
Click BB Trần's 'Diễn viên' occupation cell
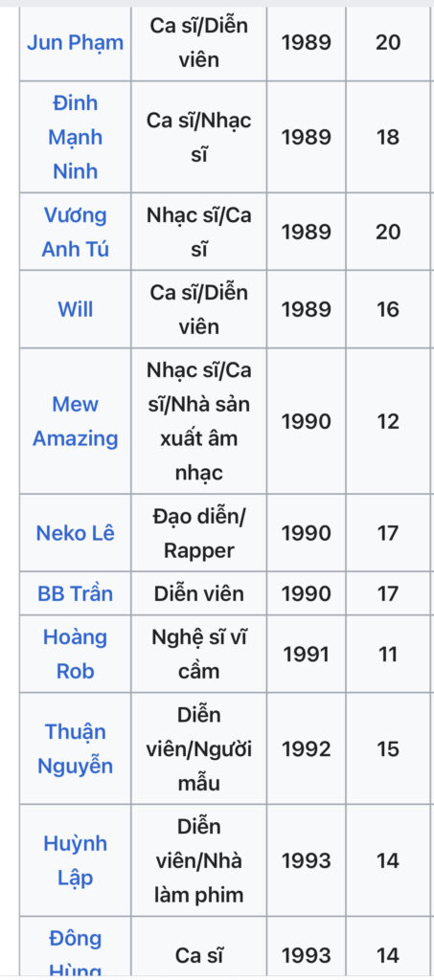pyautogui.click(x=199, y=593)
